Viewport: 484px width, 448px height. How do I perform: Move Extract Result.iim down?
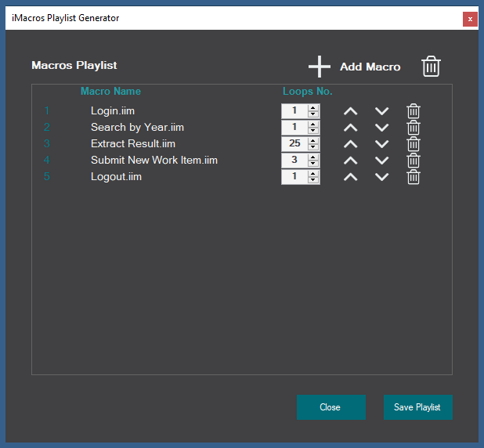click(x=382, y=144)
